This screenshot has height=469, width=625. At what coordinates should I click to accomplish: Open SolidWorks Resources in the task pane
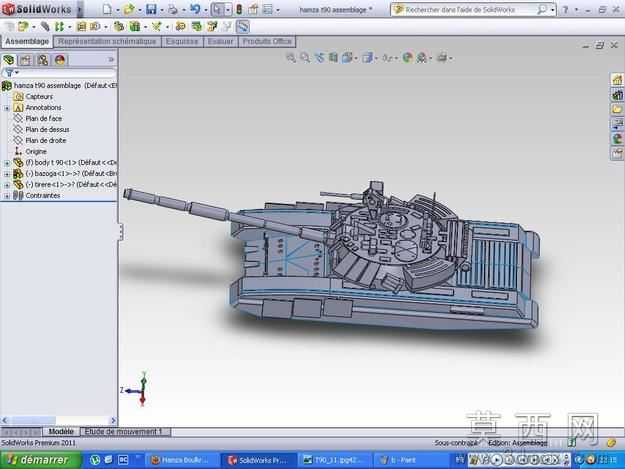[617, 80]
